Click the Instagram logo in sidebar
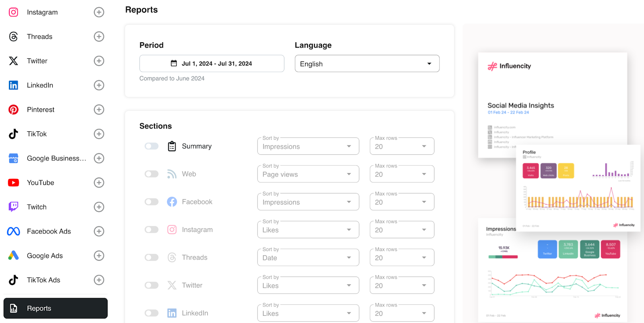 click(13, 12)
